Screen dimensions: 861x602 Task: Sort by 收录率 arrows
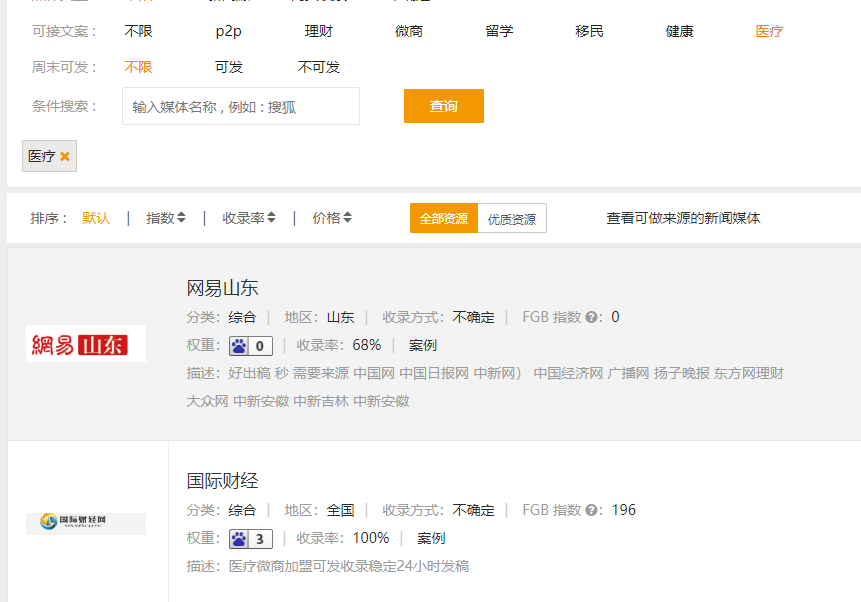[271, 218]
